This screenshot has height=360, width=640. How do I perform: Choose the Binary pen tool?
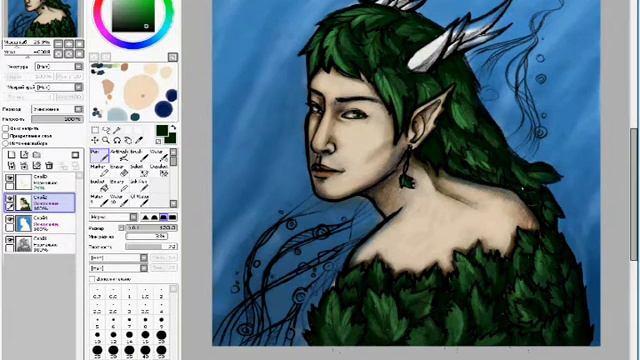[120, 185]
